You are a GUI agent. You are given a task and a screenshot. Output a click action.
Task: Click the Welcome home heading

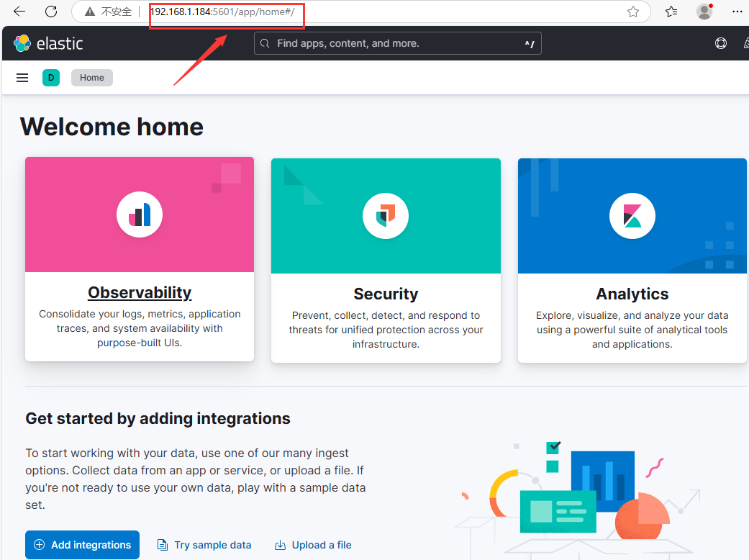coord(112,127)
